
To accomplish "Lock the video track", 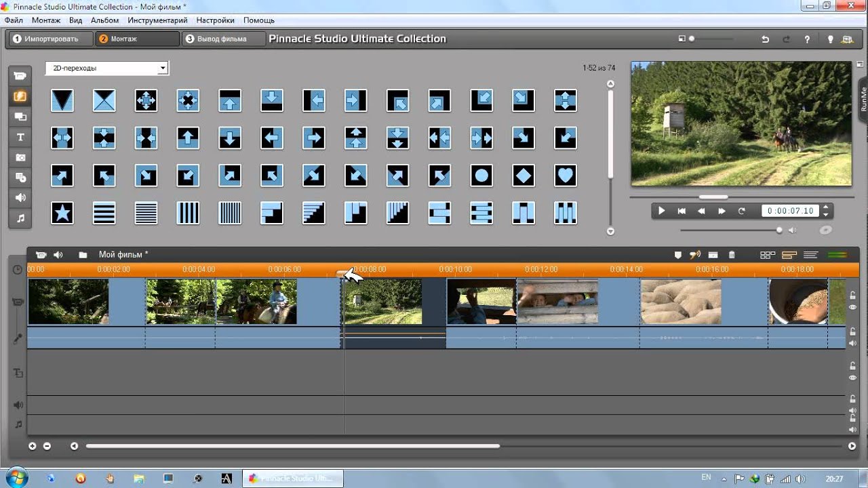I will pos(853,295).
